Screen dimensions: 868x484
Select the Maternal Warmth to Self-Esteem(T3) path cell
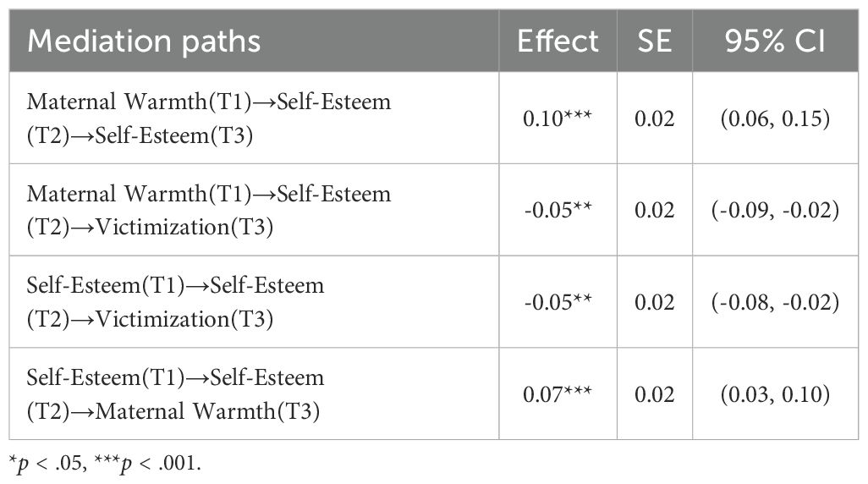(209, 118)
